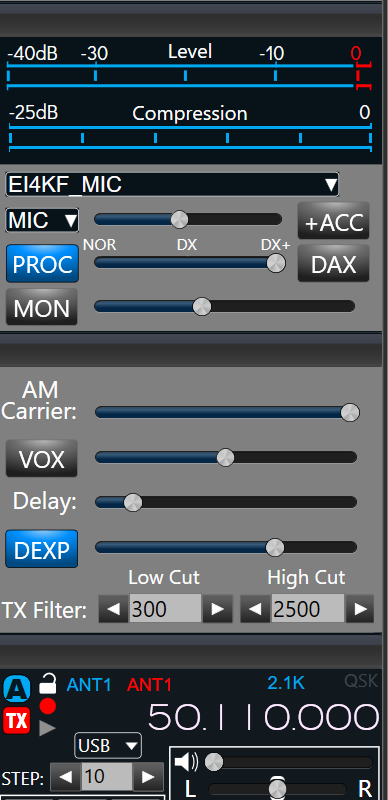Increase tuning STEP with right arrow
The image size is (388, 800).
tap(148, 777)
